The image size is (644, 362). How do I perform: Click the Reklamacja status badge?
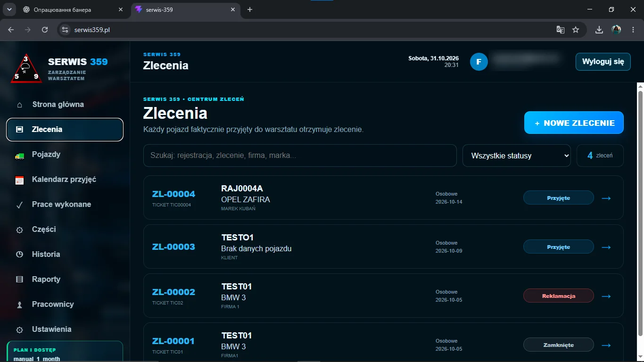559,296
